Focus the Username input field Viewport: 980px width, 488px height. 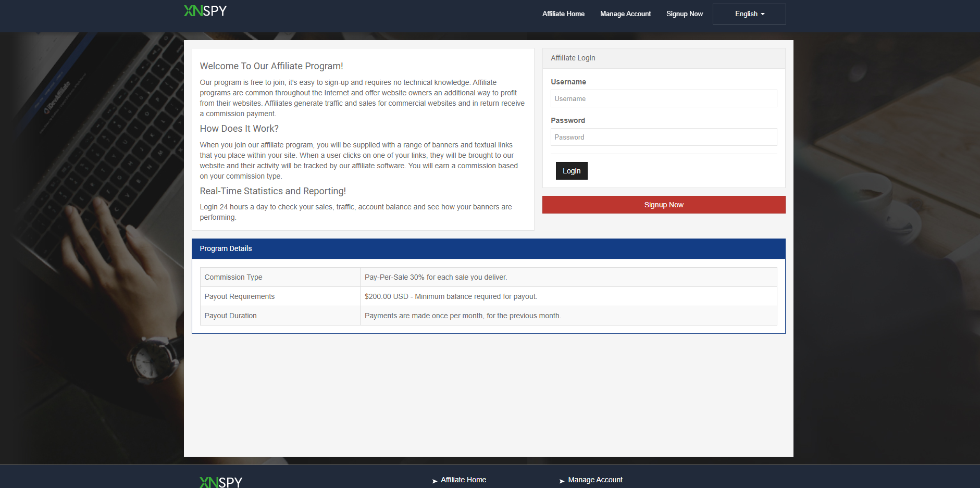[x=663, y=98]
